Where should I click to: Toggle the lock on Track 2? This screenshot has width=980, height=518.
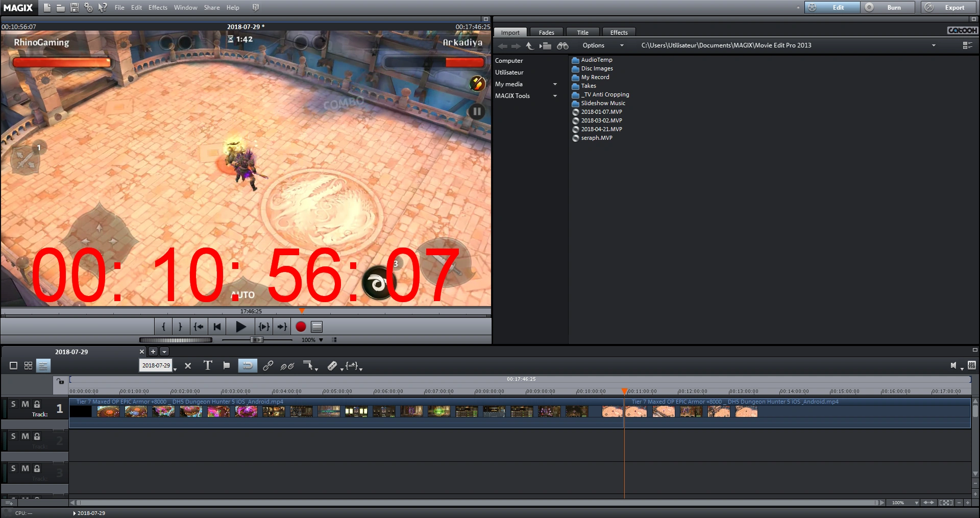point(37,436)
